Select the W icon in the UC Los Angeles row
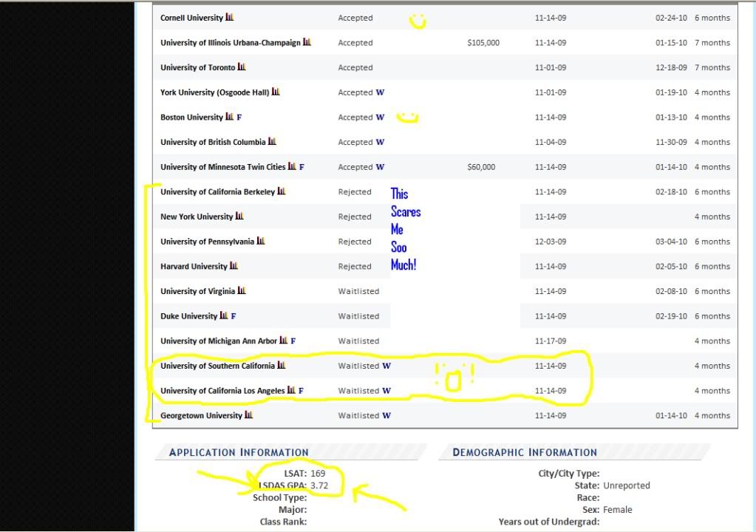 tap(386, 391)
